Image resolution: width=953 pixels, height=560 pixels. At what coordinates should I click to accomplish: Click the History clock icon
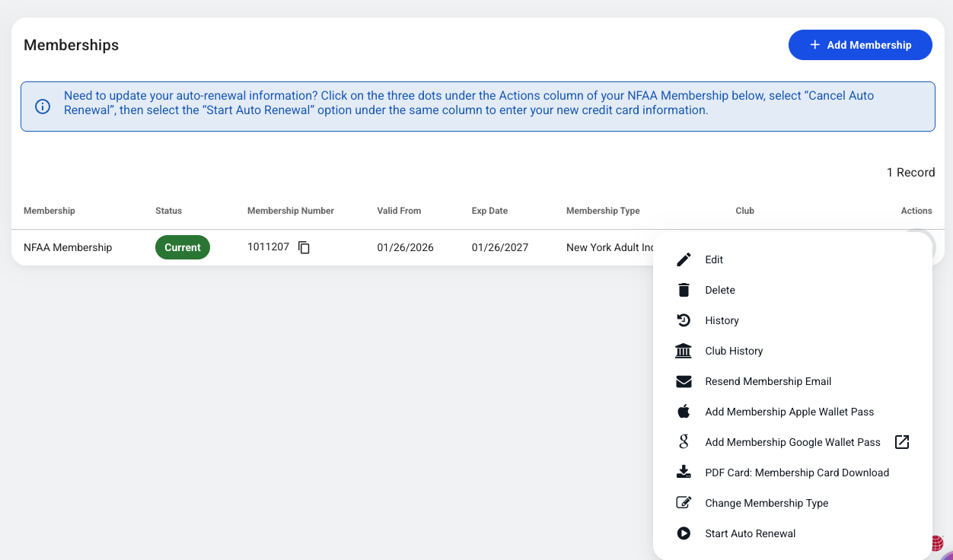[684, 320]
